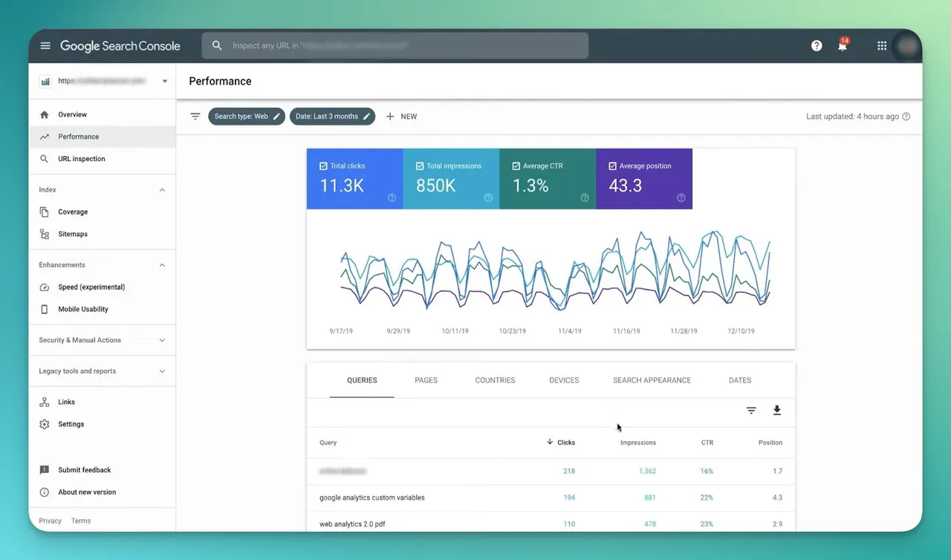
Task: Click the About new version info icon
Action: (x=45, y=492)
